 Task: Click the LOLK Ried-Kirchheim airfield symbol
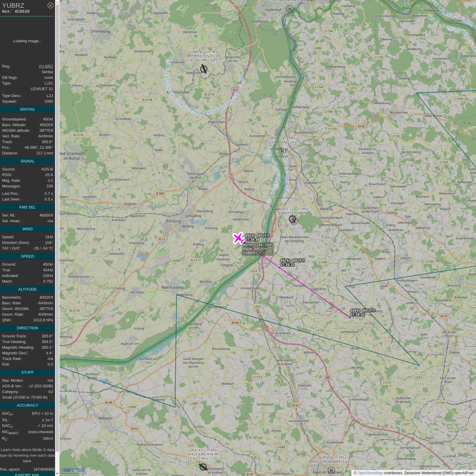coord(203,467)
